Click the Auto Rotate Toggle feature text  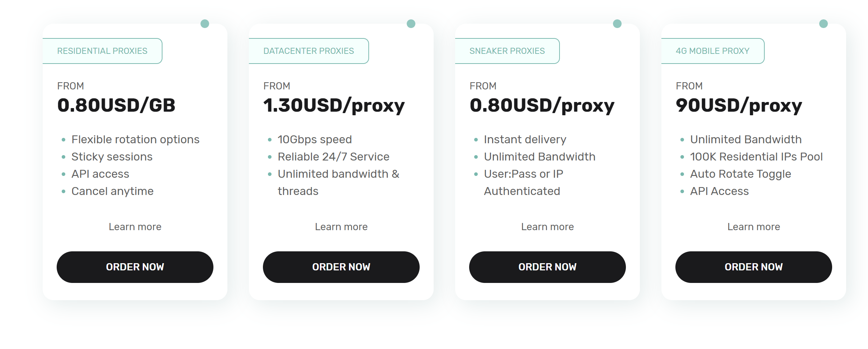(740, 174)
